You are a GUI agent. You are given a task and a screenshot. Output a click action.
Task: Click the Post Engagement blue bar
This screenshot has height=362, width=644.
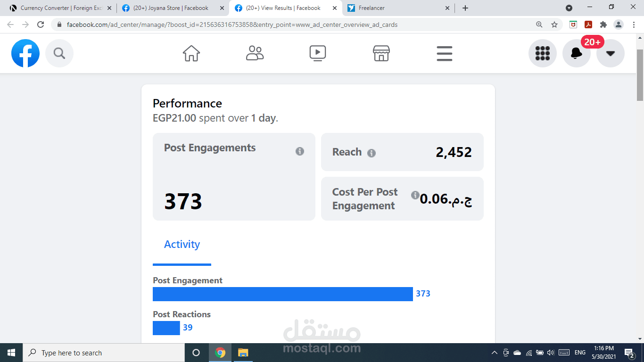(x=283, y=294)
